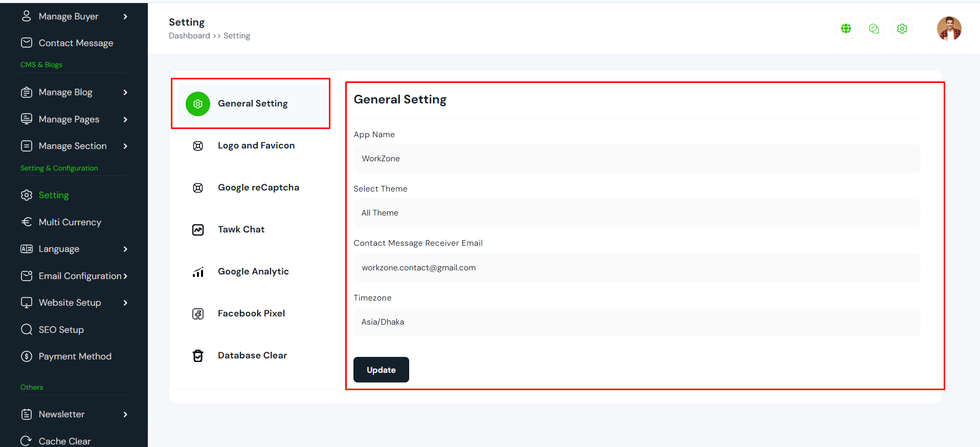
Task: Open the Select Theme dropdown
Action: point(636,213)
